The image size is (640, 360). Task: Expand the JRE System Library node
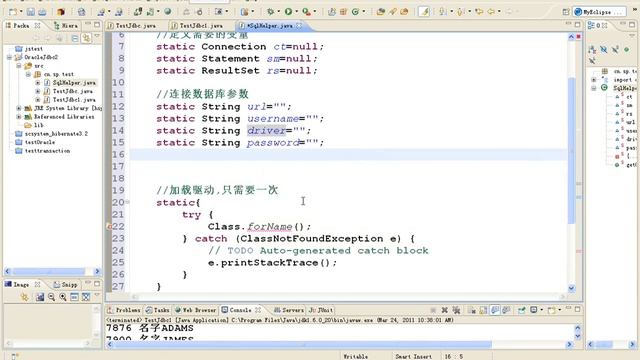pos(19,108)
